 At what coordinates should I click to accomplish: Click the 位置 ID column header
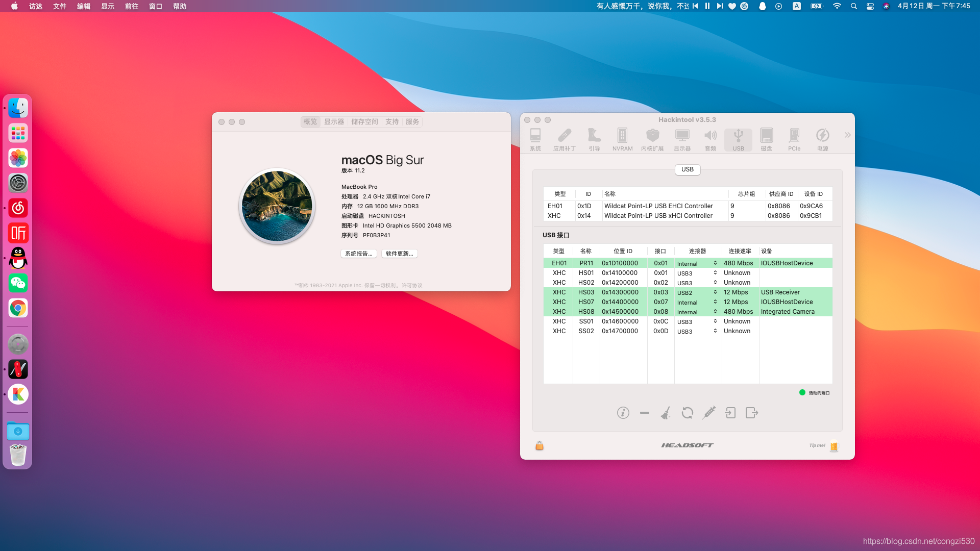(623, 251)
